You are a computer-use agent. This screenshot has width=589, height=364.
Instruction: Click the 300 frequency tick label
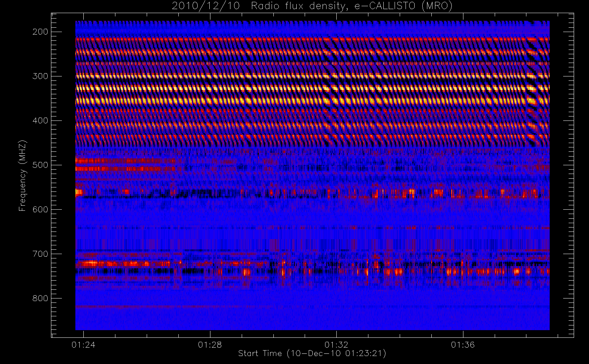click(x=40, y=76)
